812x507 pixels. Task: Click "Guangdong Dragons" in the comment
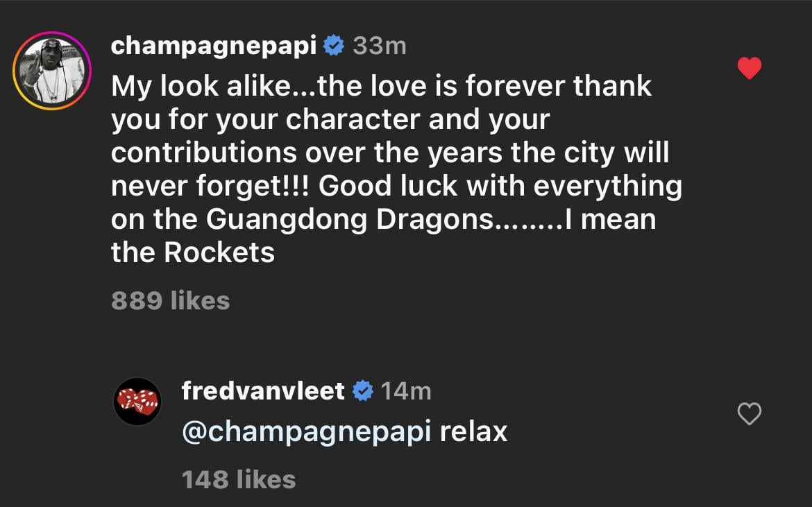pos(348,220)
